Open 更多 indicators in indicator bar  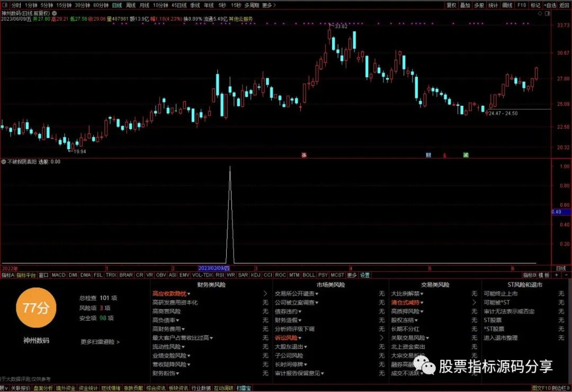pyautogui.click(x=352, y=275)
